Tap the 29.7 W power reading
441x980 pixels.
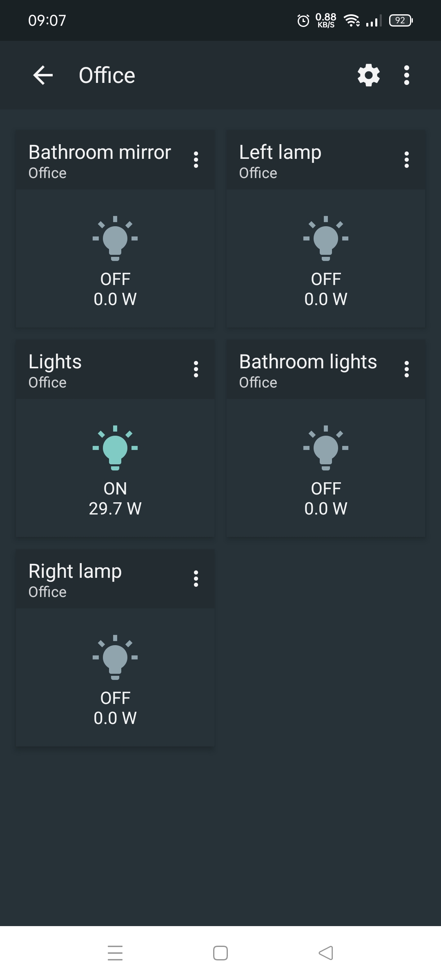[115, 509]
